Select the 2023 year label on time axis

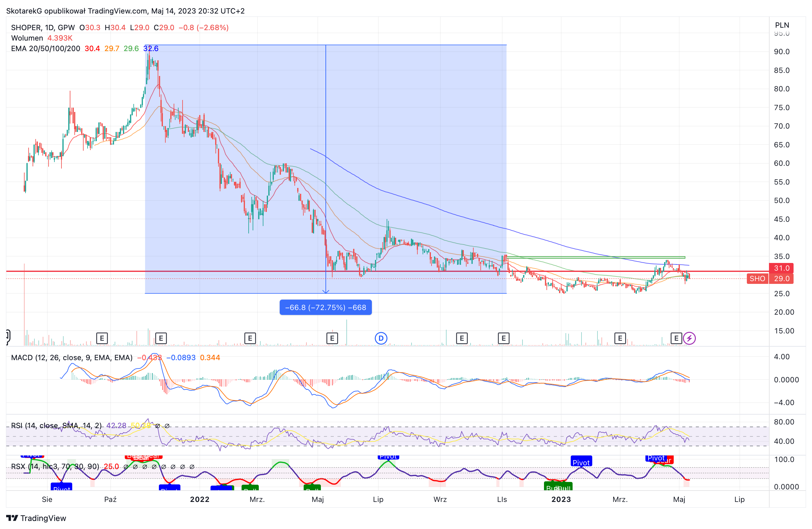tap(561, 499)
